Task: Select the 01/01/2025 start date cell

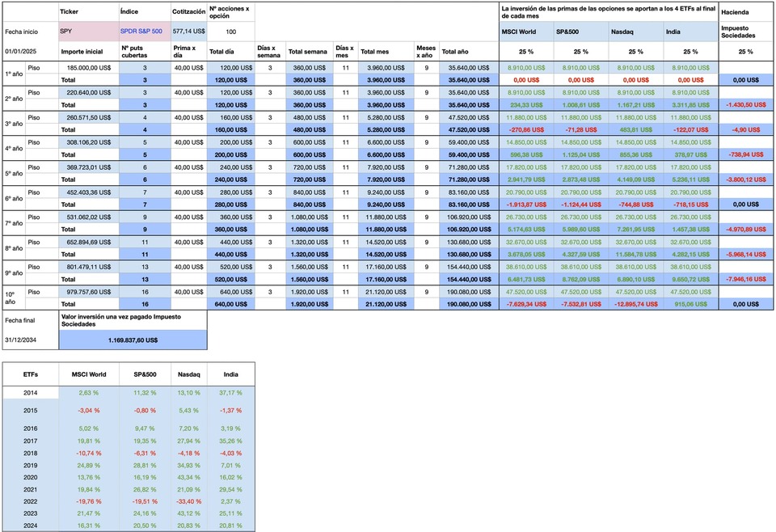Action: (30, 52)
